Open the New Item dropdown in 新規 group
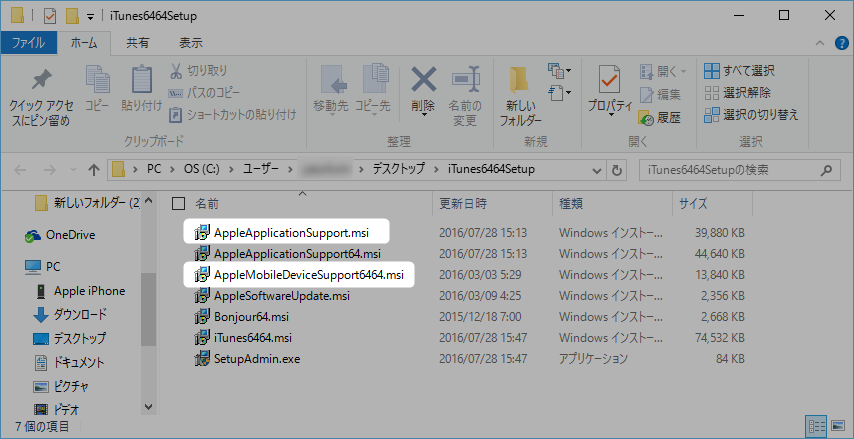 pos(560,70)
